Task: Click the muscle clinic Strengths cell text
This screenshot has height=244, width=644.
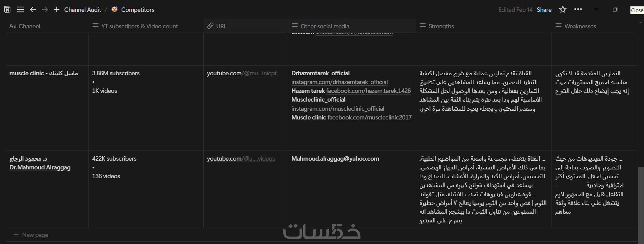Action: tap(481, 91)
